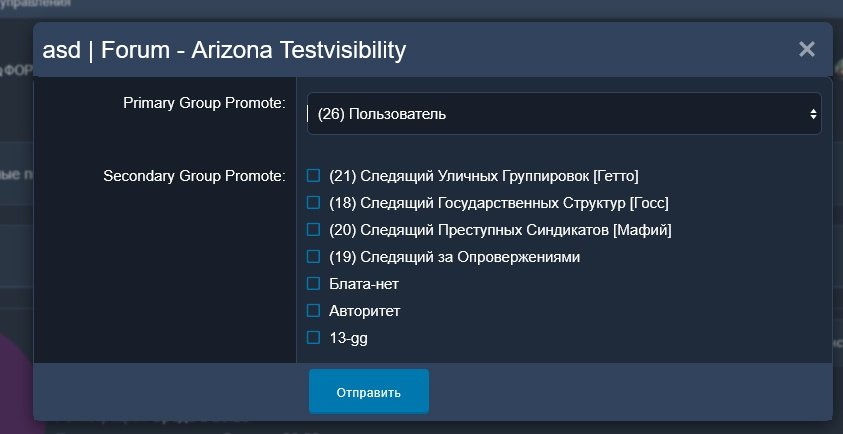Tick the Авторитет checkbox
Viewport: 843px width, 434px height.
pyautogui.click(x=313, y=311)
